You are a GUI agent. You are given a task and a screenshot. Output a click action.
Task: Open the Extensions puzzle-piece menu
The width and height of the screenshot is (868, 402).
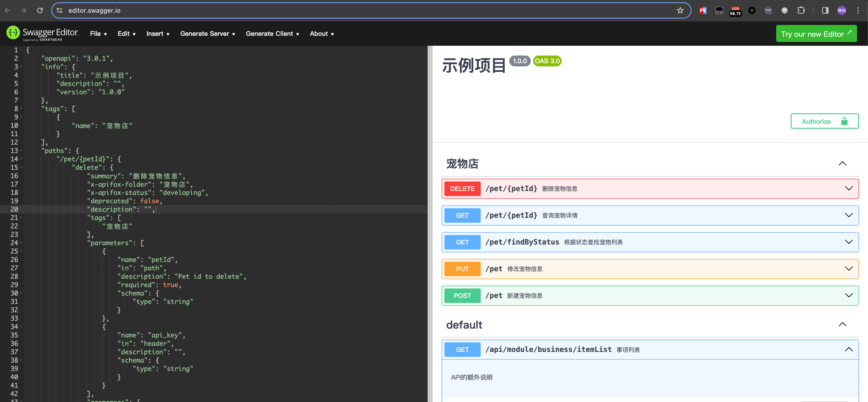801,10
